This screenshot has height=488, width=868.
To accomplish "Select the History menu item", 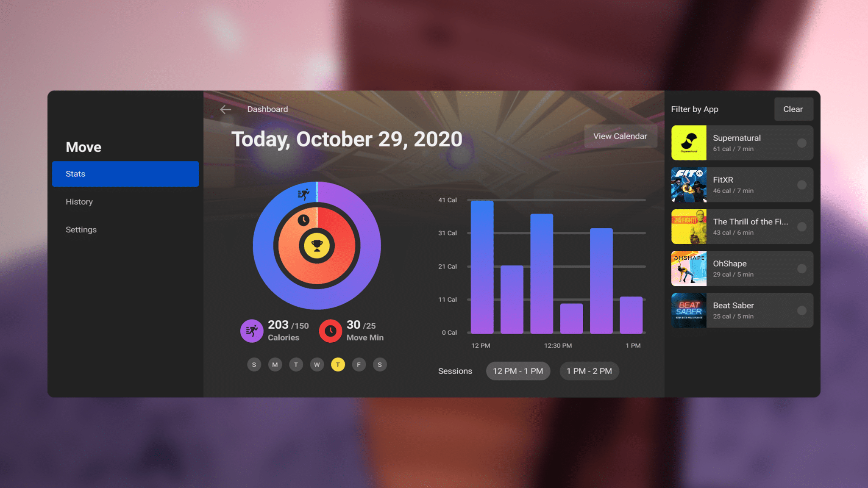I will click(x=79, y=201).
